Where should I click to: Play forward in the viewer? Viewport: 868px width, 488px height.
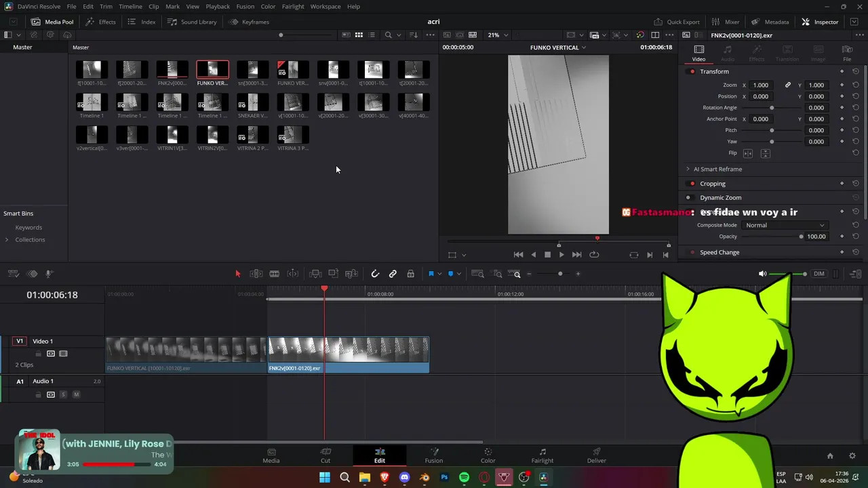tap(561, 255)
